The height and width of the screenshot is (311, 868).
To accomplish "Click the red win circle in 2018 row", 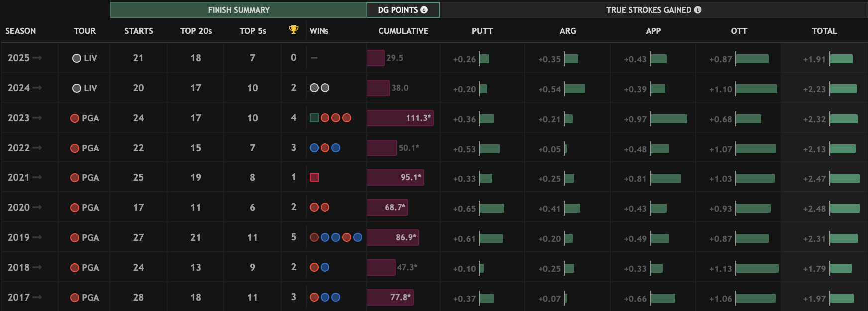I will point(314,267).
